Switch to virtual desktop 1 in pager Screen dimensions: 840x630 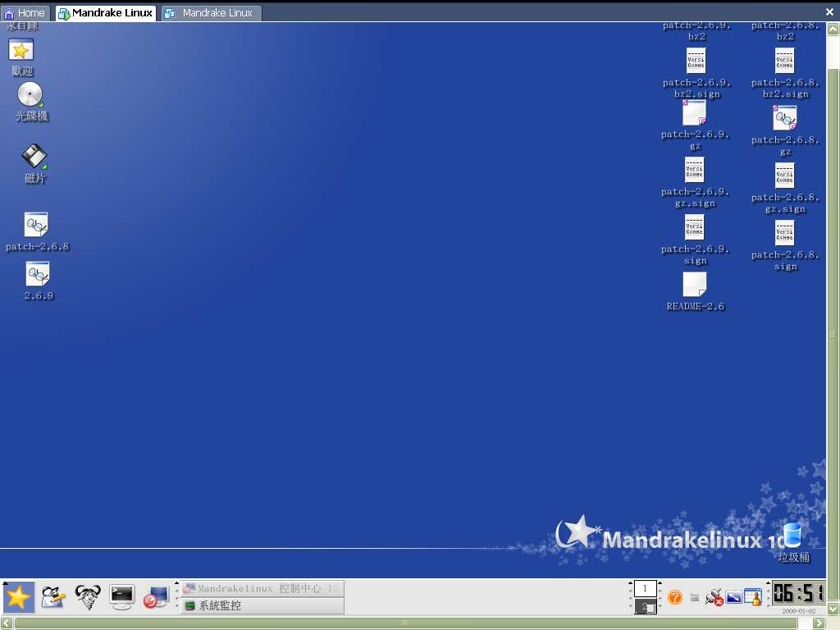(645, 588)
